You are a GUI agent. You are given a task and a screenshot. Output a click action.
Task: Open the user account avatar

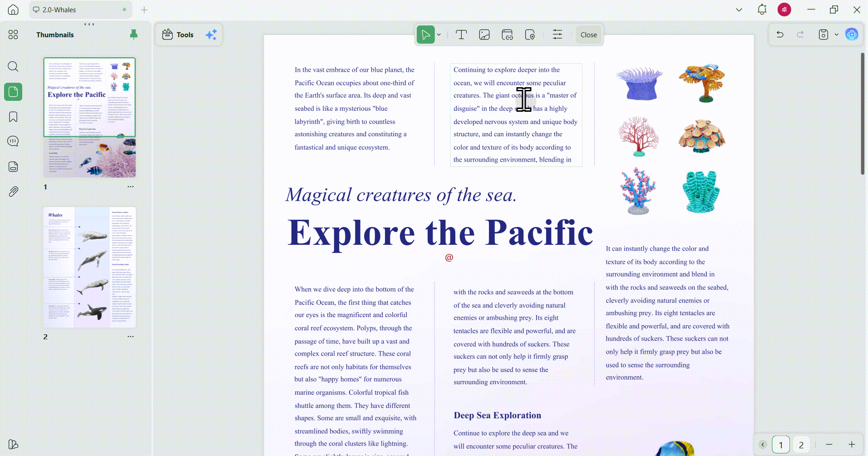tap(784, 10)
